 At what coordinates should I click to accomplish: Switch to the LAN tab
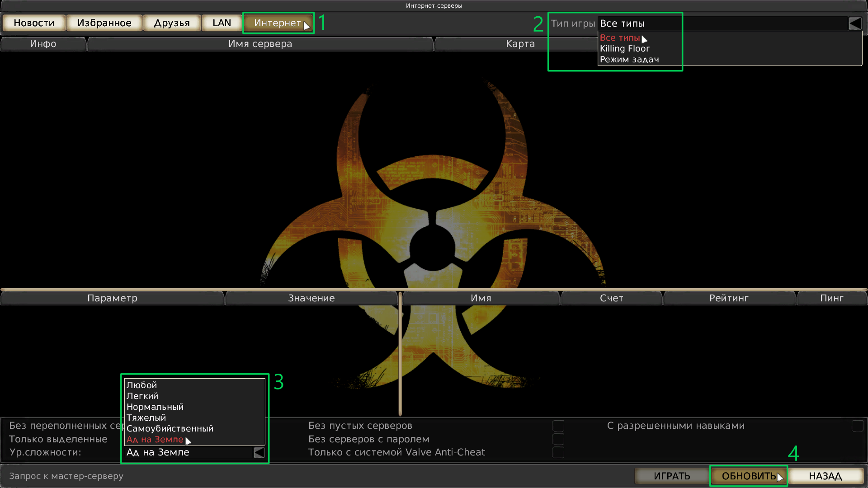point(222,23)
